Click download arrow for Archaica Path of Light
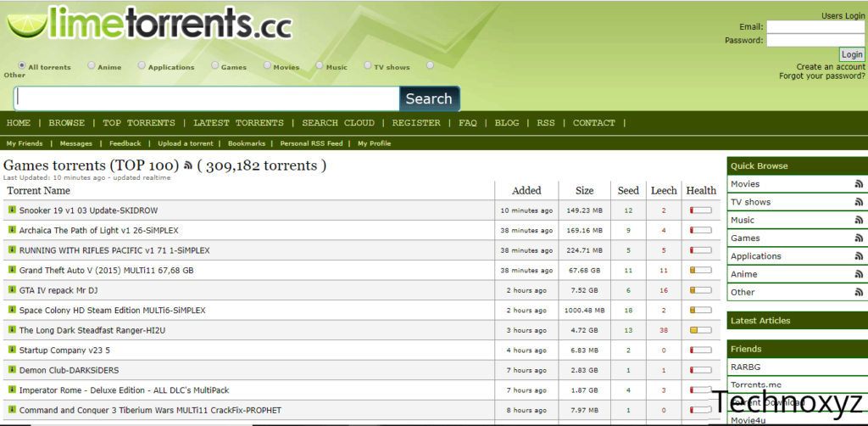Screen dimensions: 868x426 point(12,229)
